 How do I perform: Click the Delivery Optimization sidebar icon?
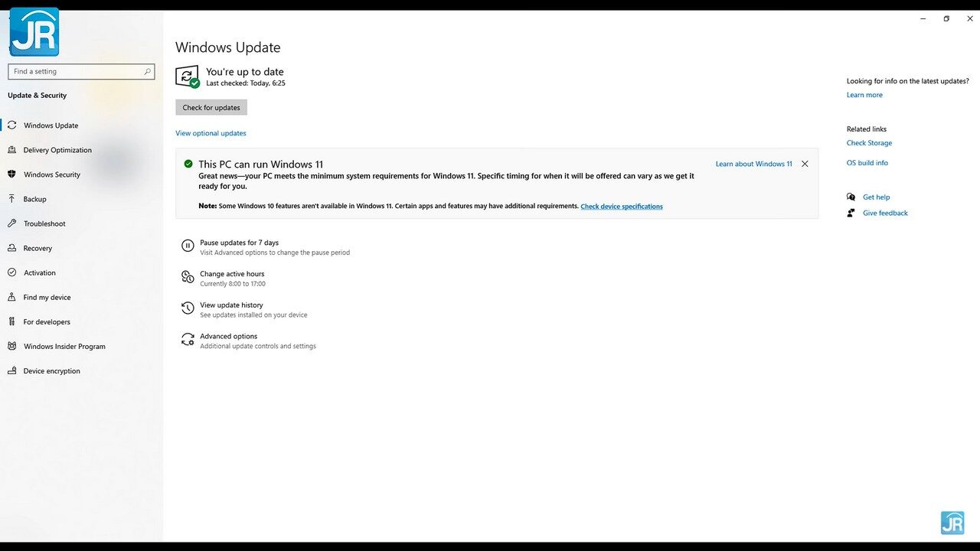click(x=11, y=150)
